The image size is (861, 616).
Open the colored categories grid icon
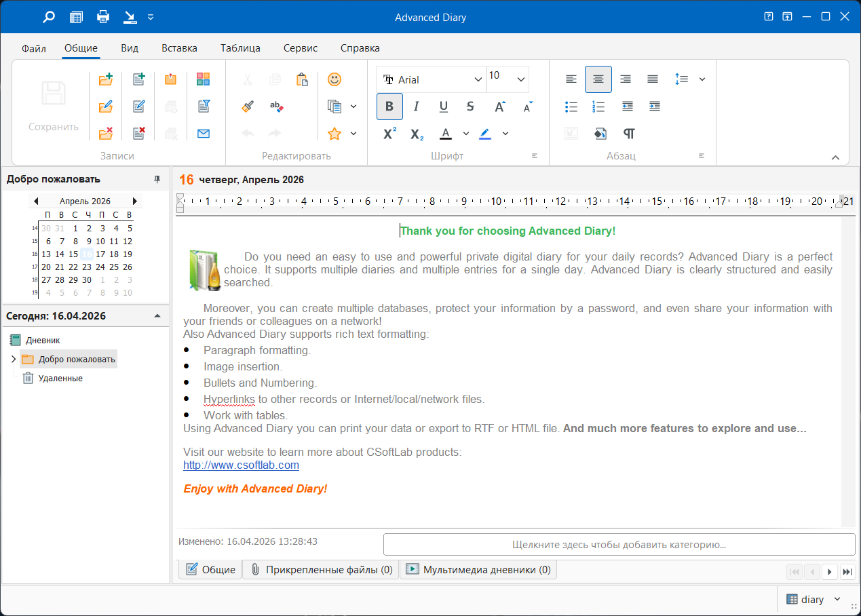pyautogui.click(x=204, y=79)
